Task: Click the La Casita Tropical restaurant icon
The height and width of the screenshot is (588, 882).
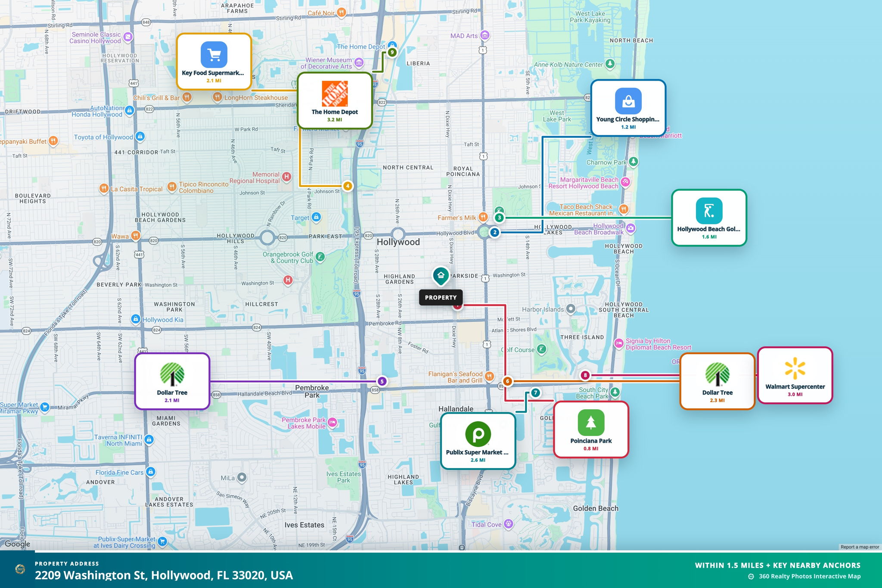Action: [x=103, y=189]
